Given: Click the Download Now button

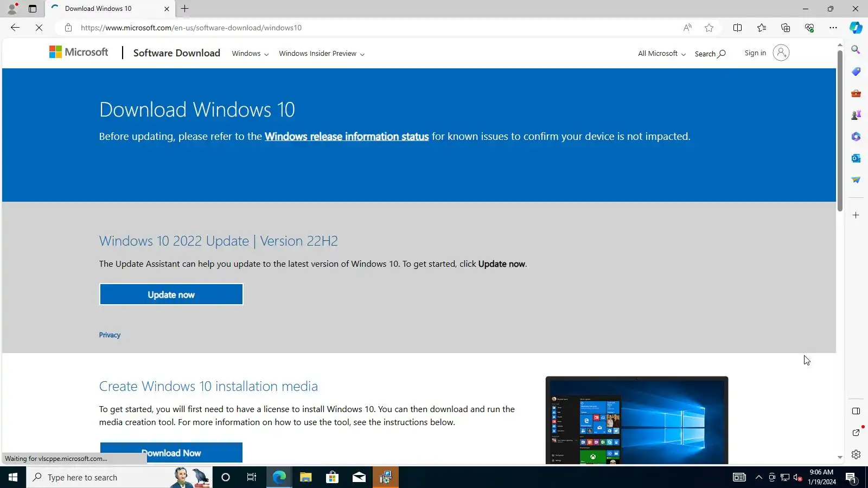Looking at the screenshot, I should [171, 453].
